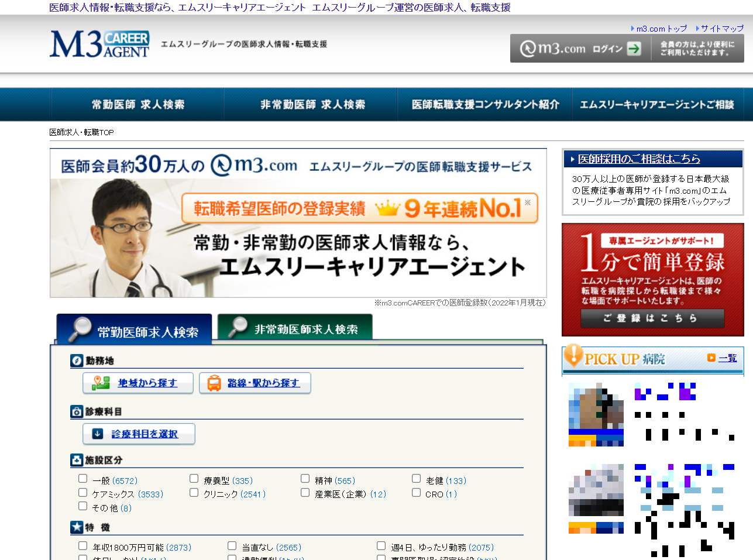The image size is (753, 560).
Task: Click the M3 Career Agent logo
Action: (x=99, y=44)
